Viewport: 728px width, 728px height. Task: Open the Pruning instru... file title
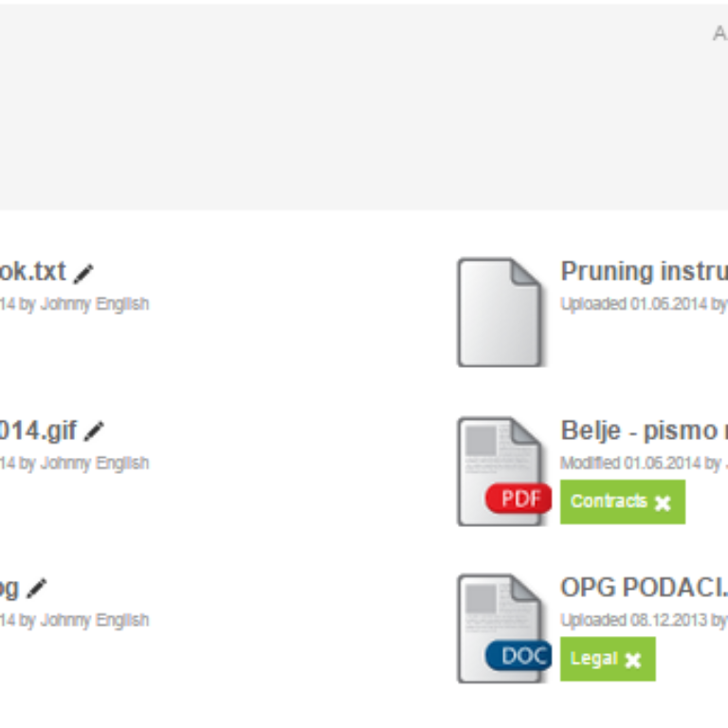[645, 271]
